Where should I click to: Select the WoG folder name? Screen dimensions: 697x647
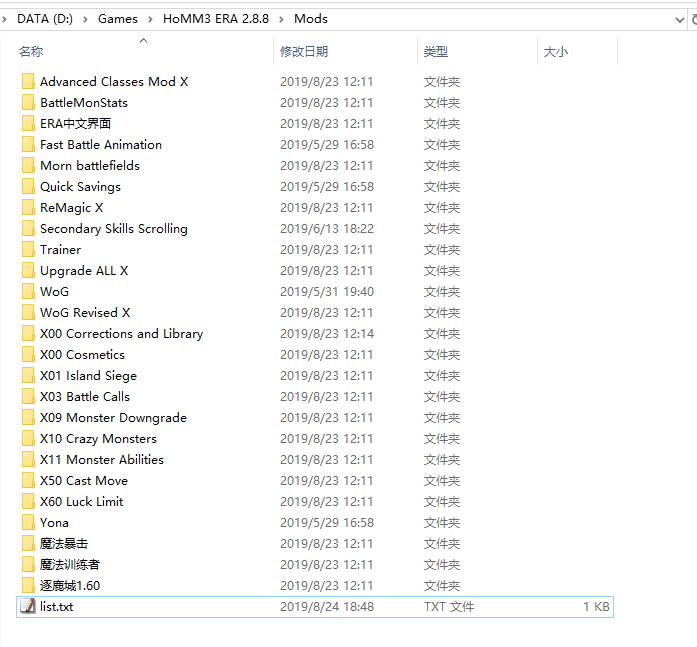(54, 292)
